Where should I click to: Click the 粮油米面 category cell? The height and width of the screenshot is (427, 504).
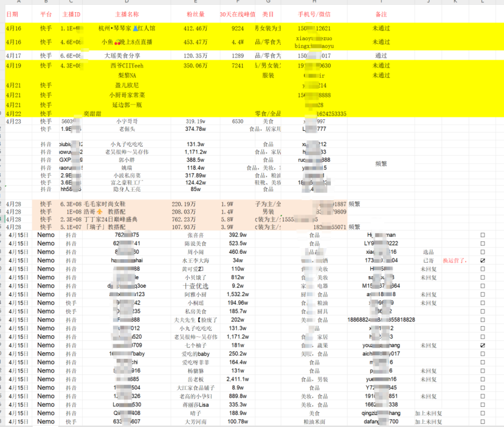(314, 422)
